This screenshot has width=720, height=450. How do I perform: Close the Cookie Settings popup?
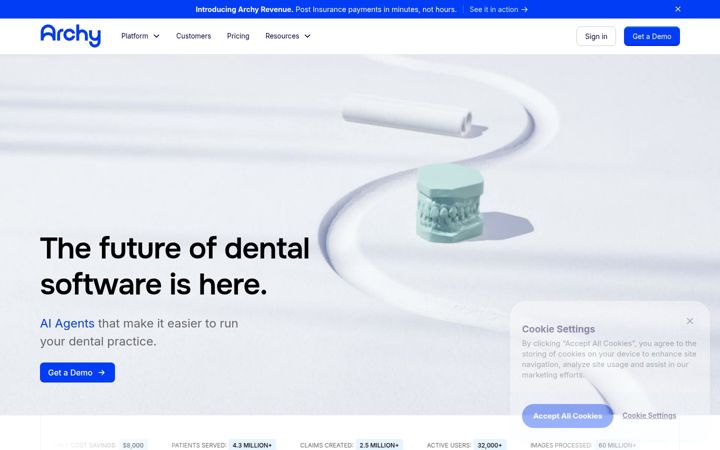690,321
